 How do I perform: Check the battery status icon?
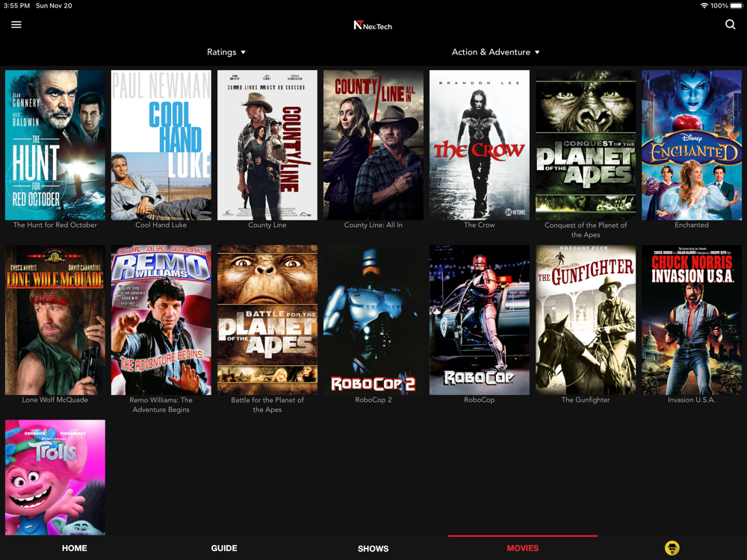(736, 6)
